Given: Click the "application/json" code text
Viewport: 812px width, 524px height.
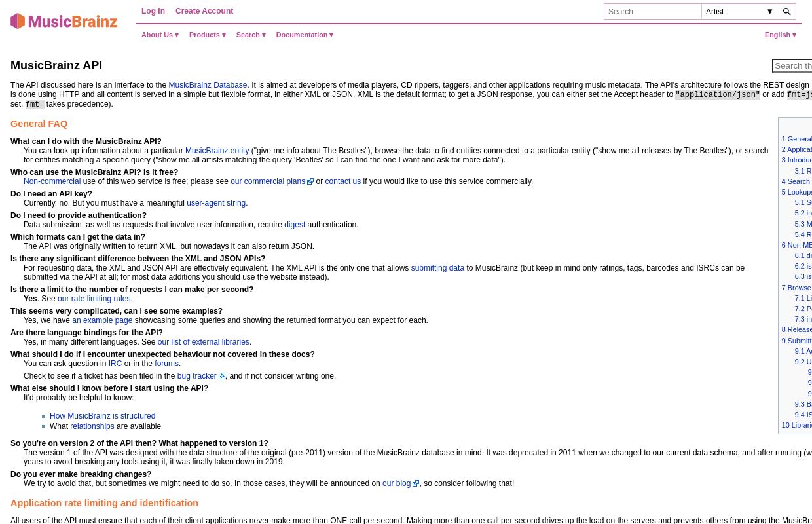Looking at the screenshot, I should click(718, 95).
